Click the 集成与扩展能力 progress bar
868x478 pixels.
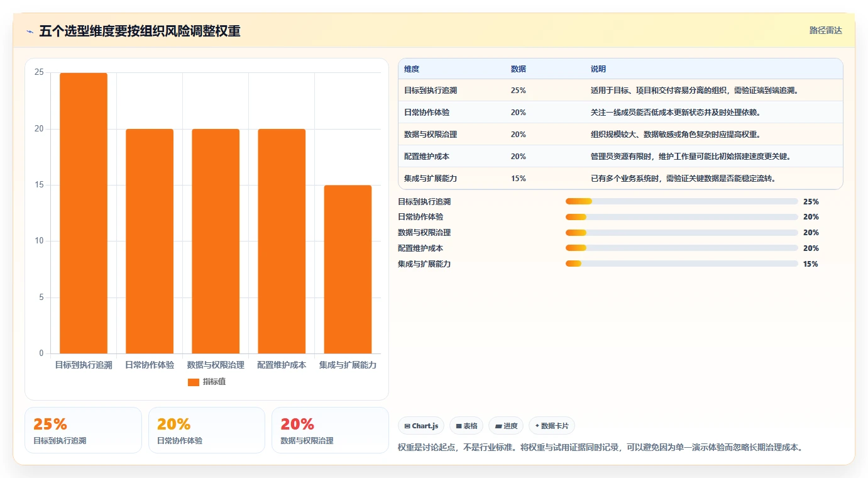pyautogui.click(x=682, y=264)
